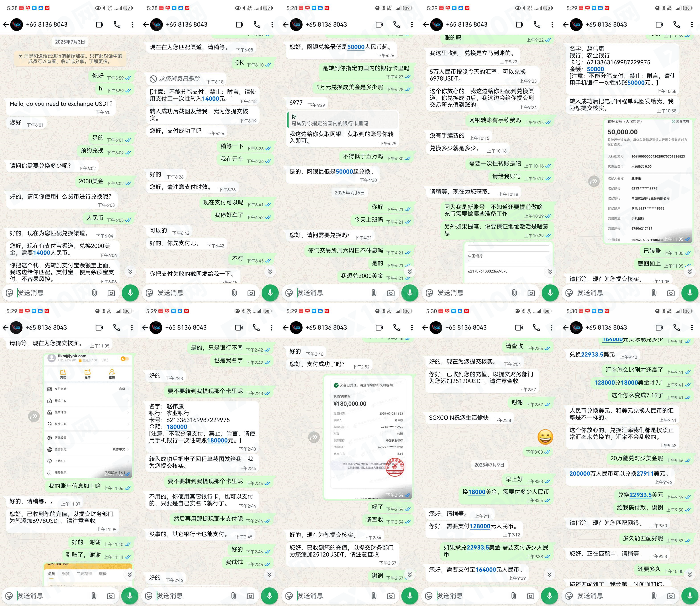Image resolution: width=700 pixels, height=606 pixels.
Task: Tap voice call icon in chat showing 没有手续费的
Action: (537, 25)
